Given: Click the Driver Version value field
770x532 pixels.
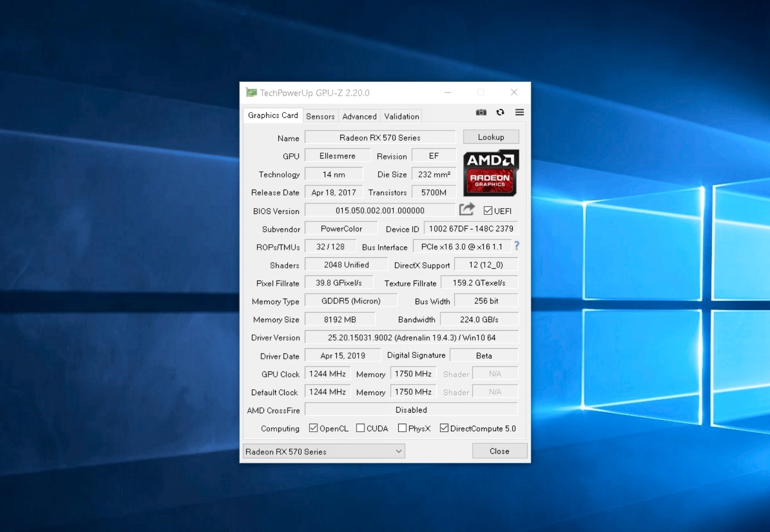Looking at the screenshot, I should [x=412, y=337].
